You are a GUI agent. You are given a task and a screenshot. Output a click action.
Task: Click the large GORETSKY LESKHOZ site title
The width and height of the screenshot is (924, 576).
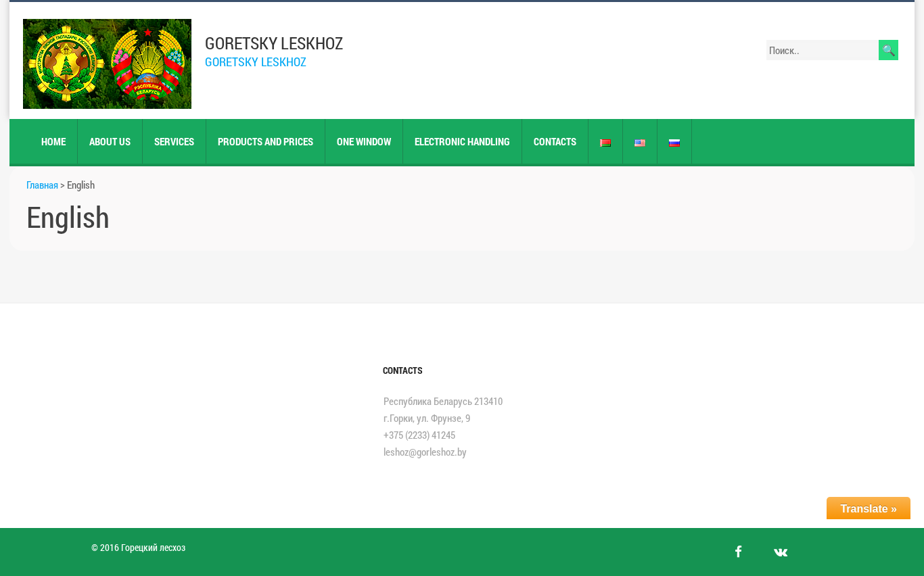tap(274, 43)
